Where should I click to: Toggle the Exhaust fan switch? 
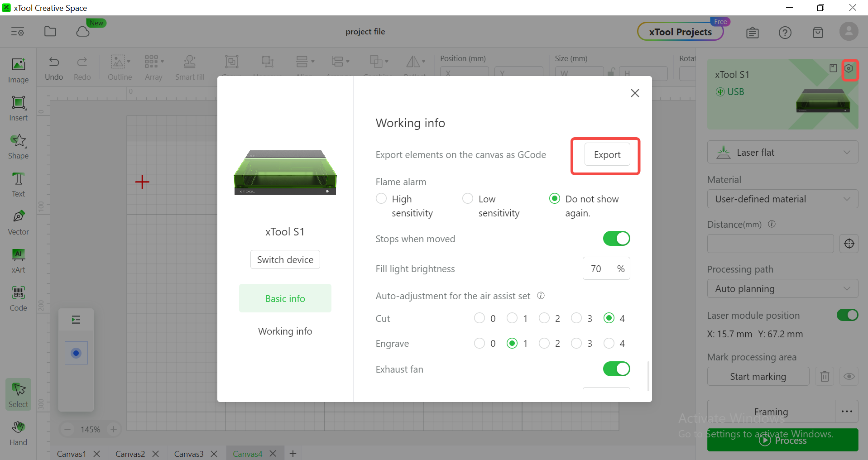pos(616,369)
